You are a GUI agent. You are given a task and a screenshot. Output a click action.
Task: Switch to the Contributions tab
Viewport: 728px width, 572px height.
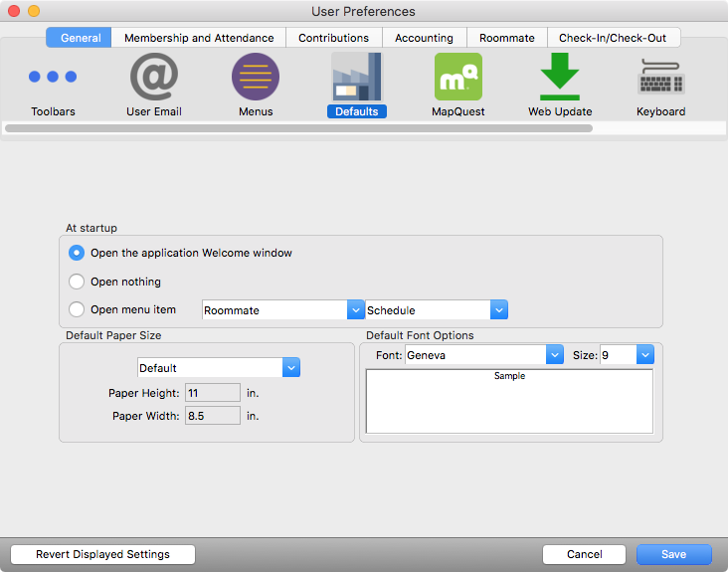[x=333, y=38]
